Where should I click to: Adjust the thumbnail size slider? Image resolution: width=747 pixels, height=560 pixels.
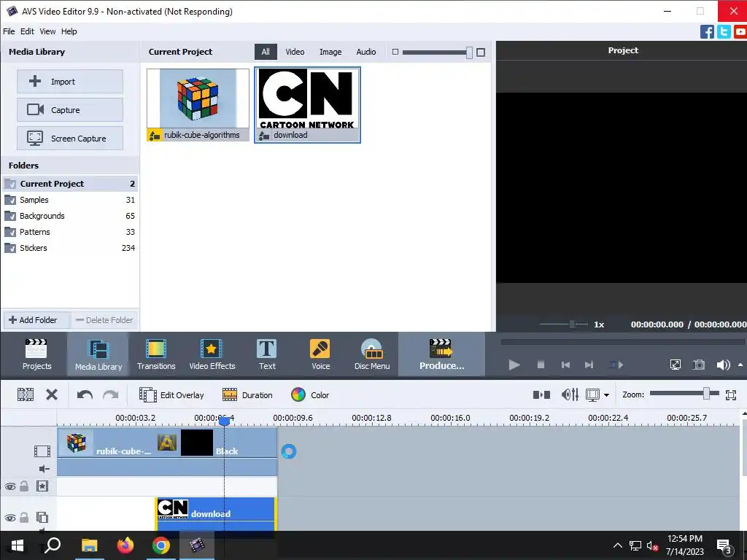point(469,52)
